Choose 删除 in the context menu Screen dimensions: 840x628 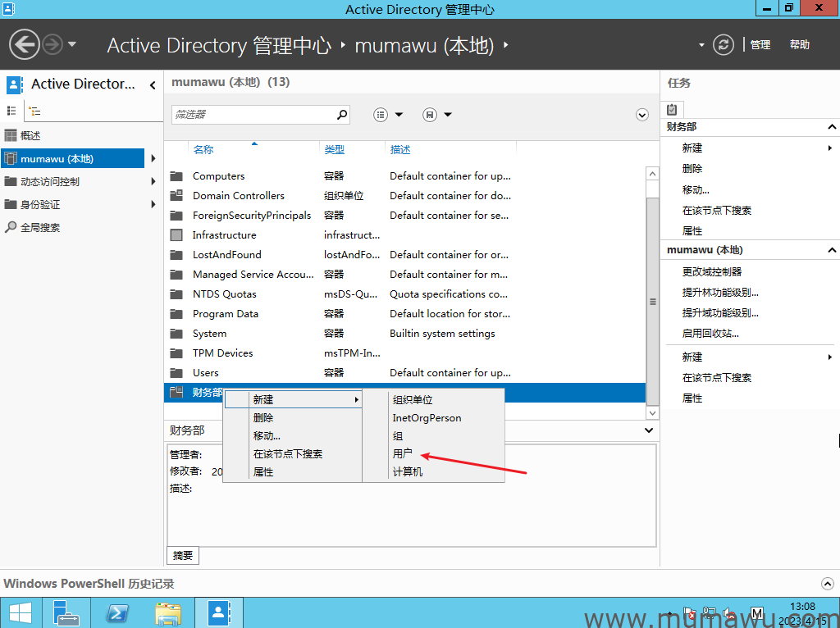tap(293, 418)
